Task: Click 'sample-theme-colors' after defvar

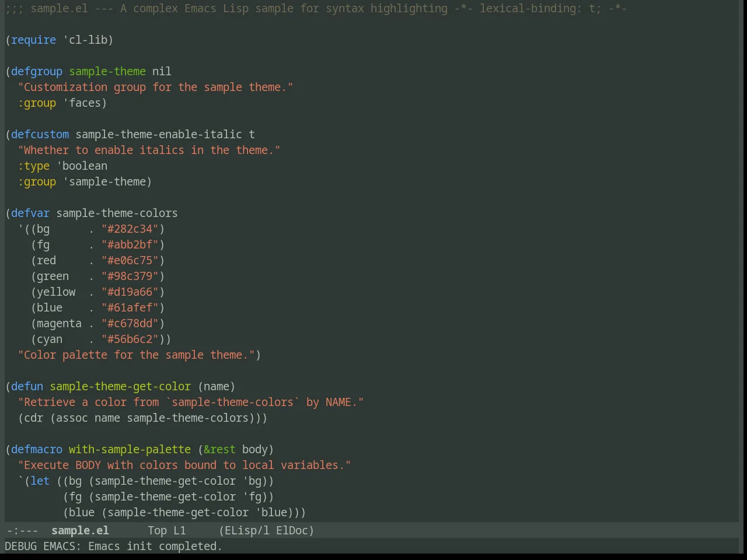Action: pyautogui.click(x=117, y=213)
